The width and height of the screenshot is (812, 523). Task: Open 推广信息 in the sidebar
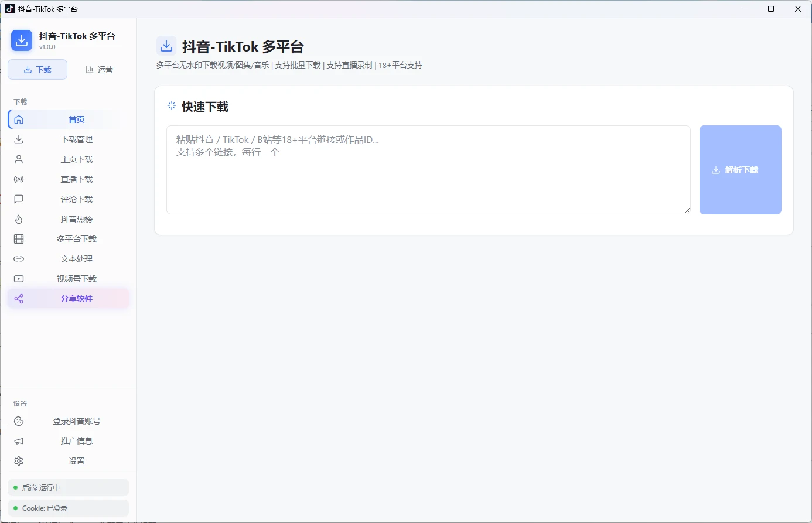pyautogui.click(x=68, y=441)
